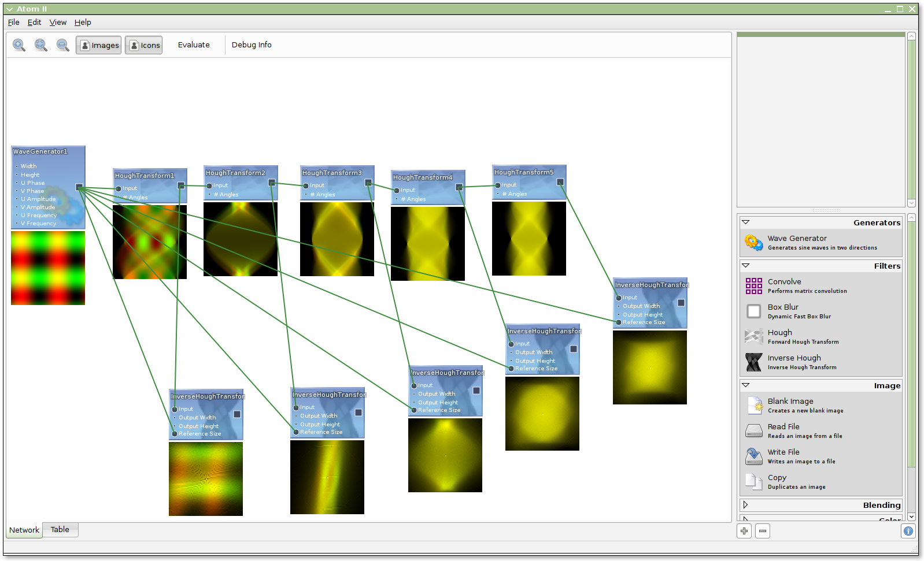Click the blue info icon in palette
Viewport: 924px width, 561px height.
pyautogui.click(x=908, y=531)
